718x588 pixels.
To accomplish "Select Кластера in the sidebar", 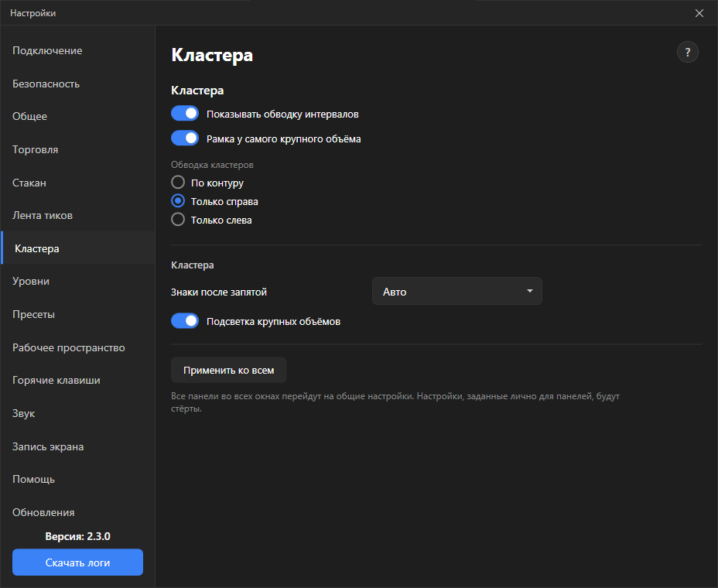I will [78, 248].
